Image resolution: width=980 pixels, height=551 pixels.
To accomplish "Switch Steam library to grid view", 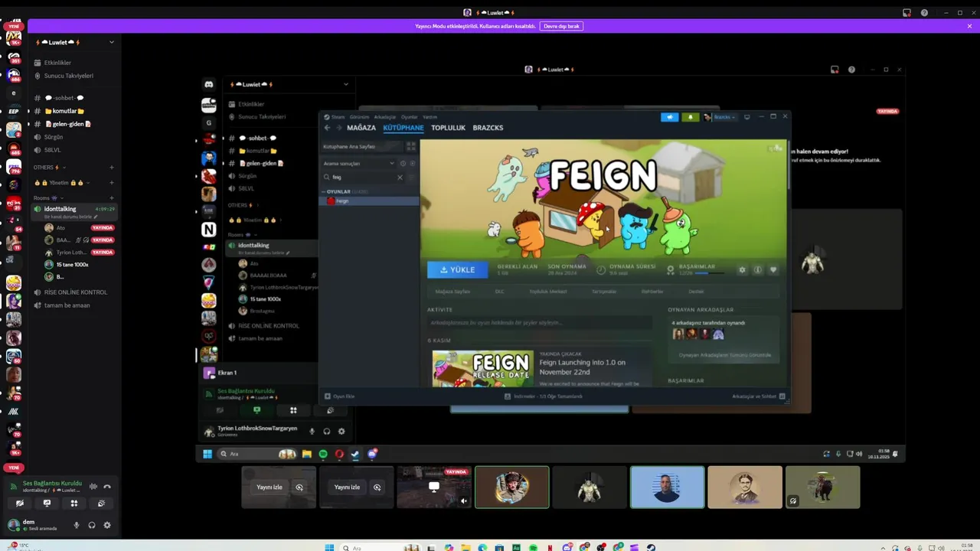I will click(x=410, y=146).
